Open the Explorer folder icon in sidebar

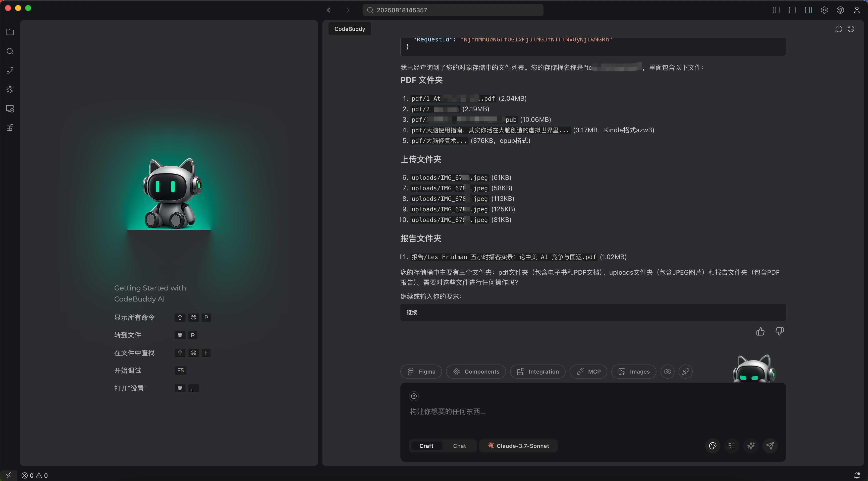(x=10, y=32)
